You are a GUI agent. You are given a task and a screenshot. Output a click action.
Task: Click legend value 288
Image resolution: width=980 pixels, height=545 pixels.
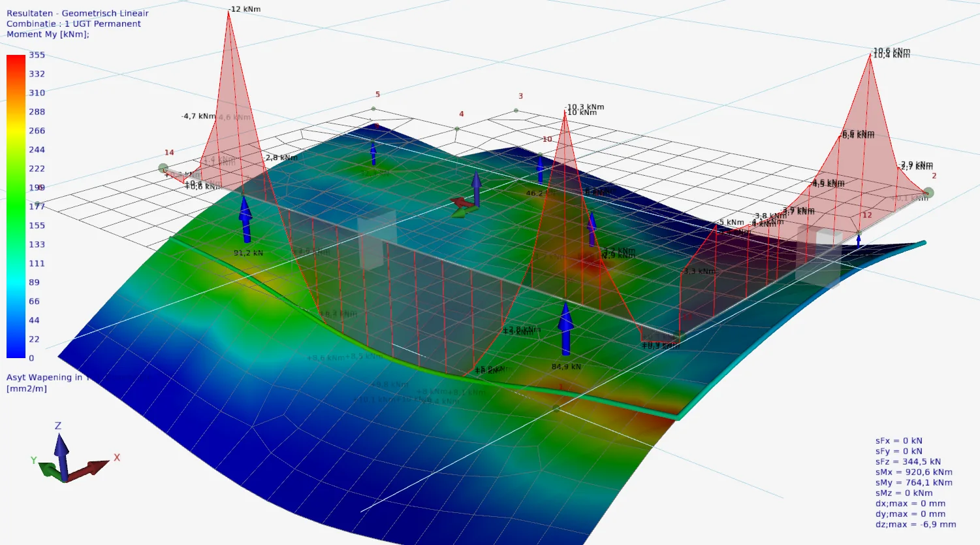pyautogui.click(x=37, y=112)
